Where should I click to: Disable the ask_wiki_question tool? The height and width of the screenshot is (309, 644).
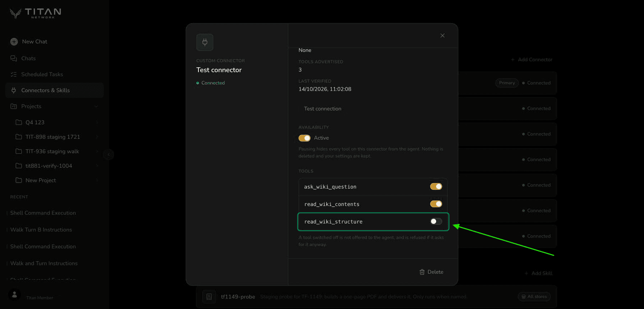(x=436, y=186)
